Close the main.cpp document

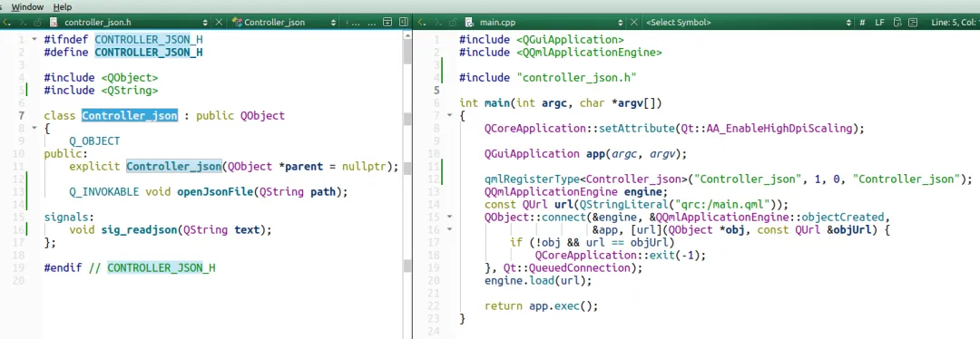pyautogui.click(x=633, y=22)
